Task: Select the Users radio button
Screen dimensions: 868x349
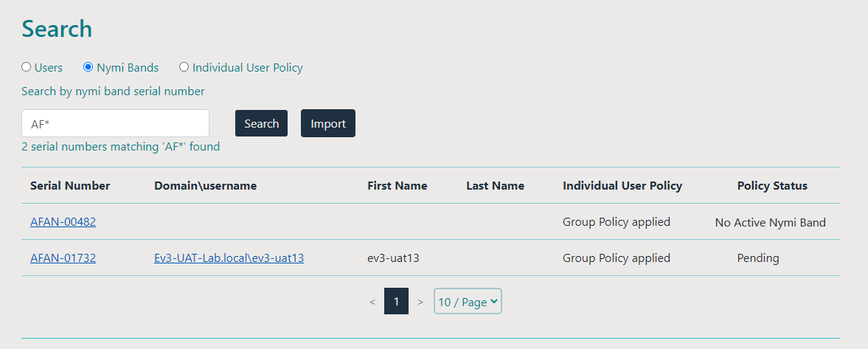Action: 27,67
